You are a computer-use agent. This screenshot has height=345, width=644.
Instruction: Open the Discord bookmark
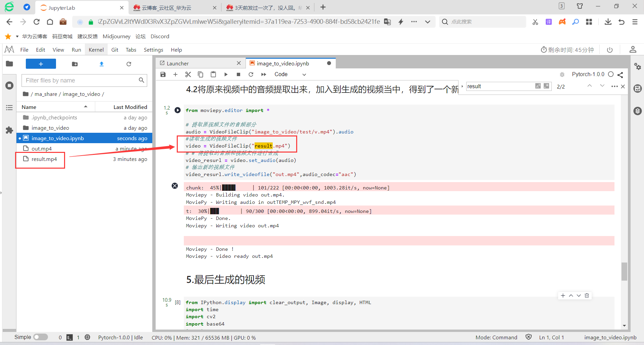point(160,36)
